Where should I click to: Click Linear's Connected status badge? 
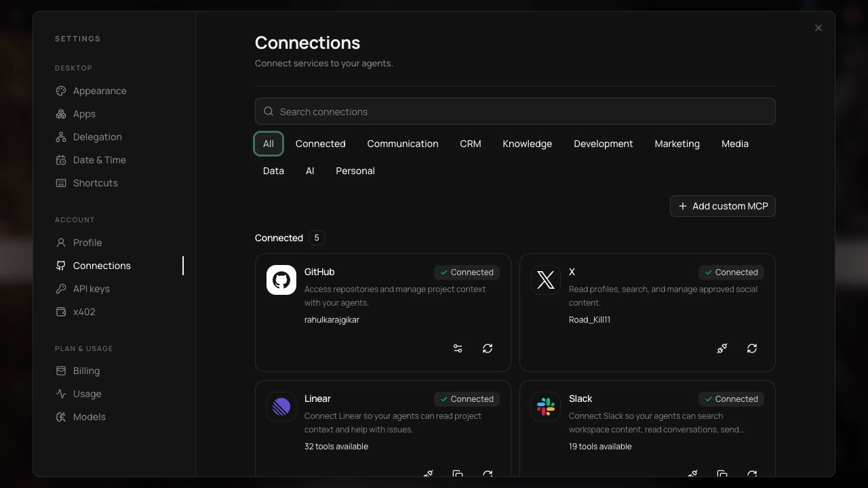click(467, 399)
